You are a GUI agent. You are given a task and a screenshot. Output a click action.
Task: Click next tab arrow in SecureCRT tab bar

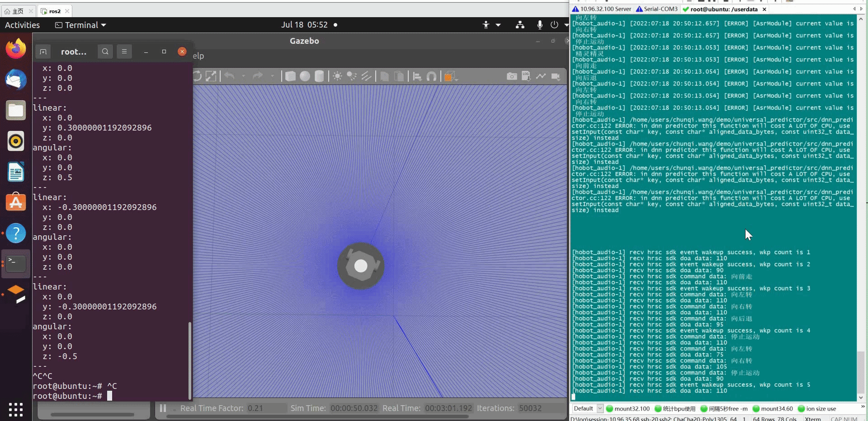861,9
